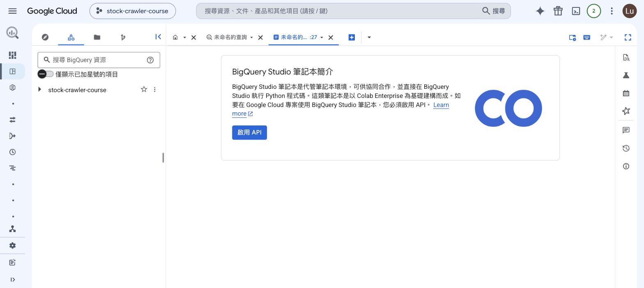Open the main navigation hamburger menu

12,11
